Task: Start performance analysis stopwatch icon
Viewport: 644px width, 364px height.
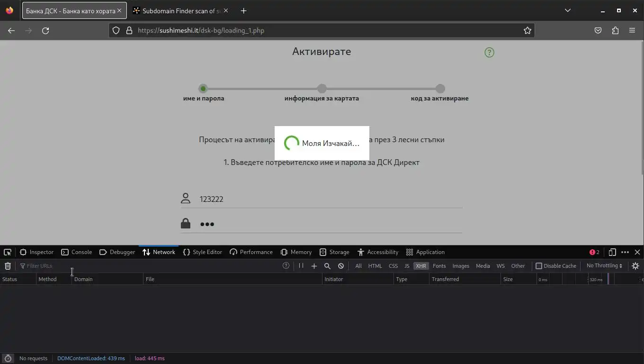Action: (x=8, y=358)
